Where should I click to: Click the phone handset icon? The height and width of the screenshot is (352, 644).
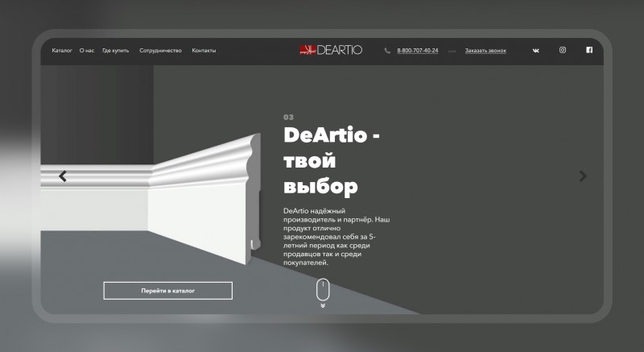coord(387,51)
